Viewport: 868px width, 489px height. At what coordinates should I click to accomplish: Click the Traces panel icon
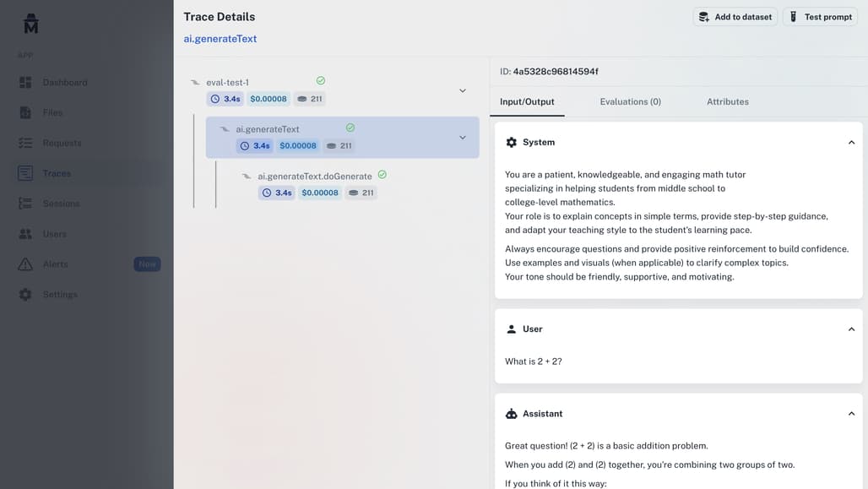point(25,173)
